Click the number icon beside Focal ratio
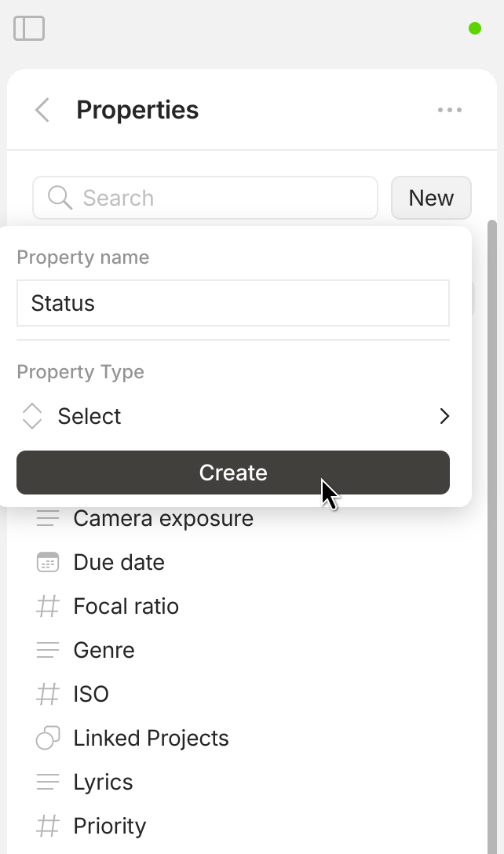 point(48,606)
